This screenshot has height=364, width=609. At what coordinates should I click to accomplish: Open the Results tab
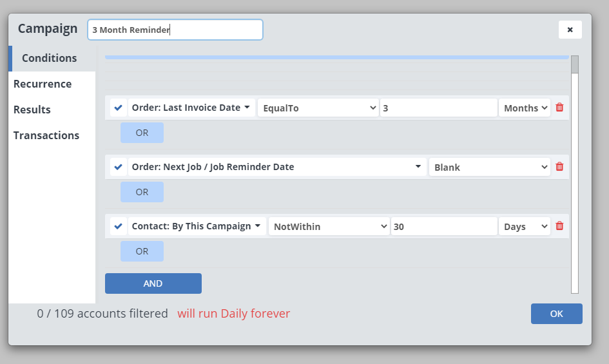(32, 110)
